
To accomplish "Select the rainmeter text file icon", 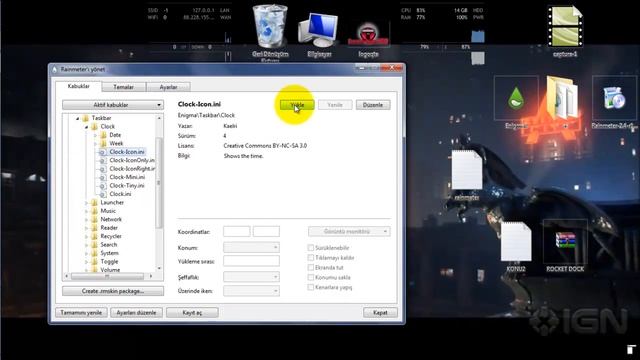I will (467, 170).
